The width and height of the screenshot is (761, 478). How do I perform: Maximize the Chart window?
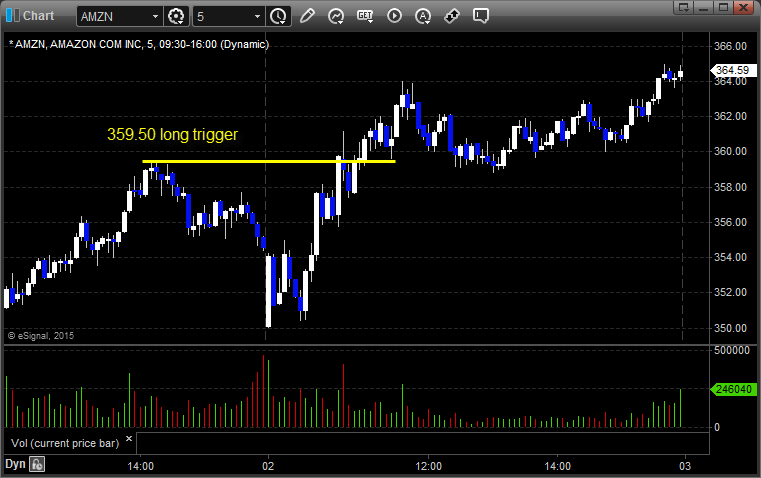(723, 7)
